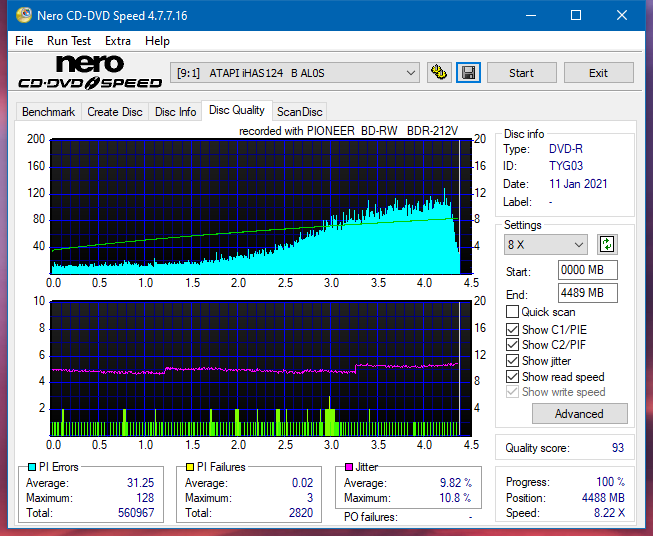Click the green refresh speed icon
653x536 pixels.
point(607,244)
